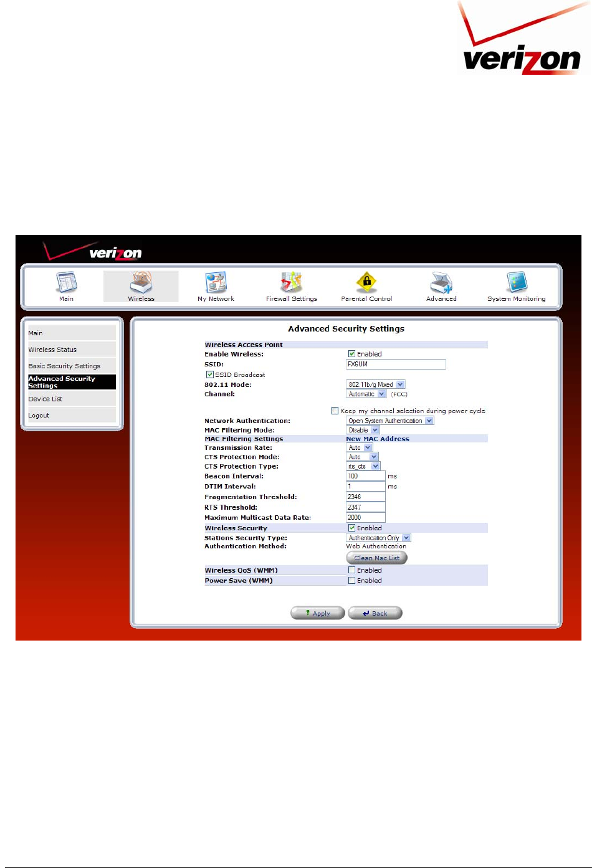Click the Verizon logo in router header
592x868 pixels.
(x=92, y=251)
